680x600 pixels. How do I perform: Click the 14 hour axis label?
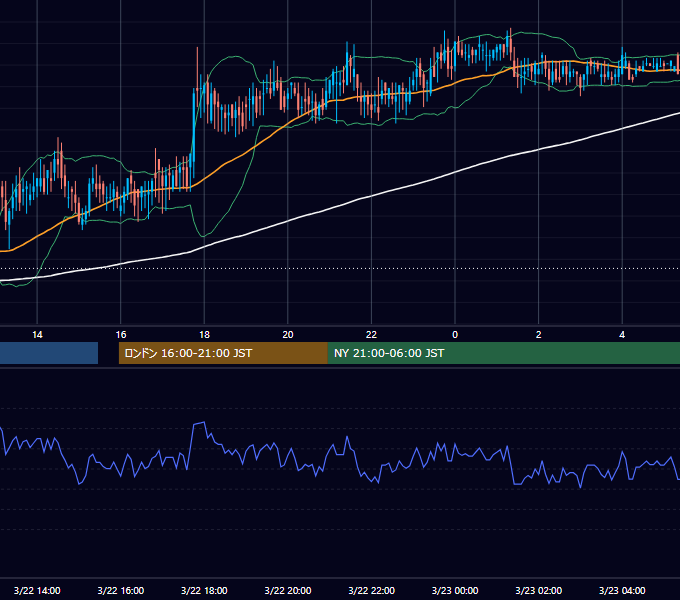pyautogui.click(x=37, y=335)
